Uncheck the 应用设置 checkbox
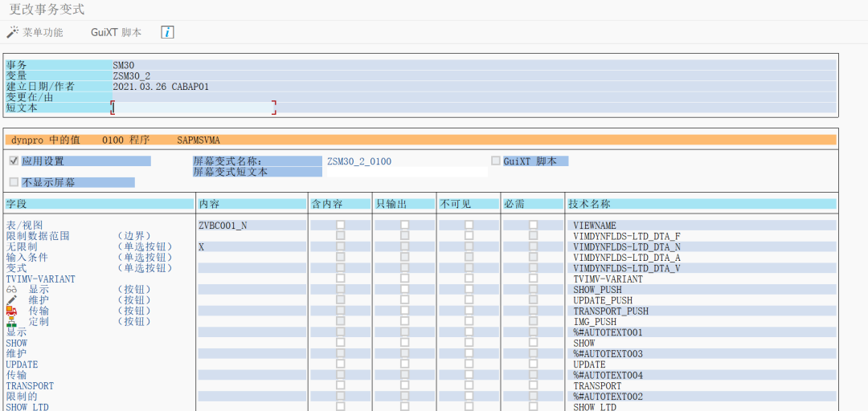The image size is (868, 411). [x=14, y=161]
